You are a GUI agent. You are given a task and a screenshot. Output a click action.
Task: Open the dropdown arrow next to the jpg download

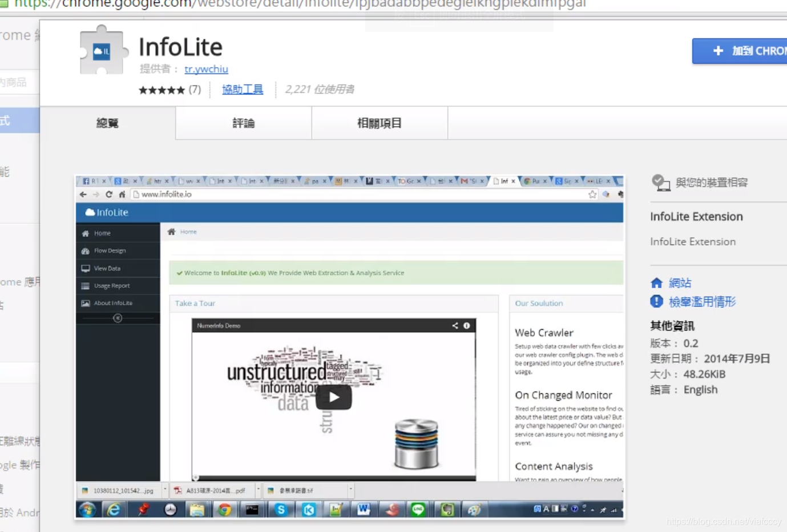(165, 490)
